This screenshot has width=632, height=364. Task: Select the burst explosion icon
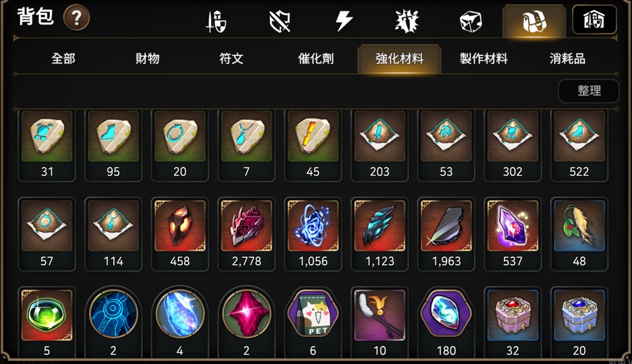coord(407,21)
